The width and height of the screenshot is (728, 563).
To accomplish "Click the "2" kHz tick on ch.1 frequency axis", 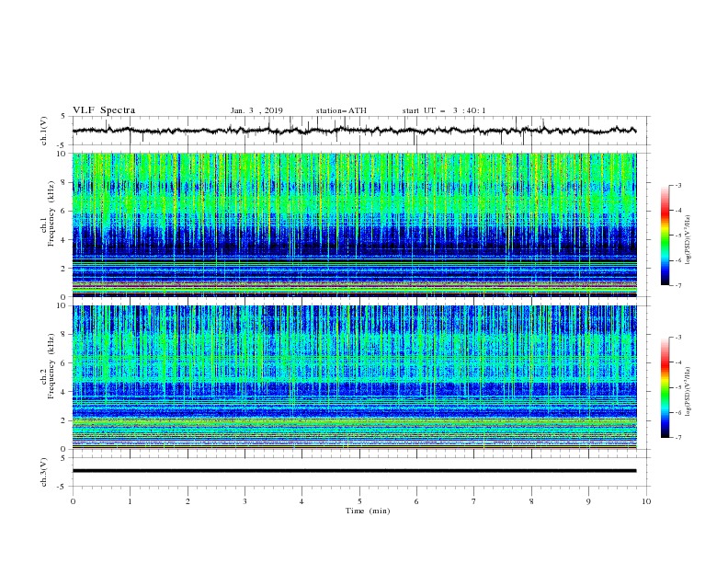I will tap(65, 269).
